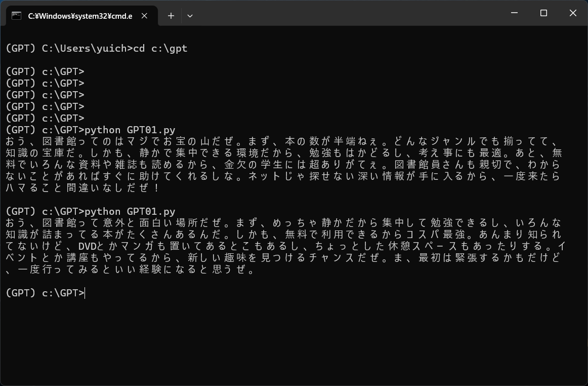Viewport: 588px width, 386px height.
Task: Click the second "python GPT01.py" command
Action: click(x=130, y=211)
